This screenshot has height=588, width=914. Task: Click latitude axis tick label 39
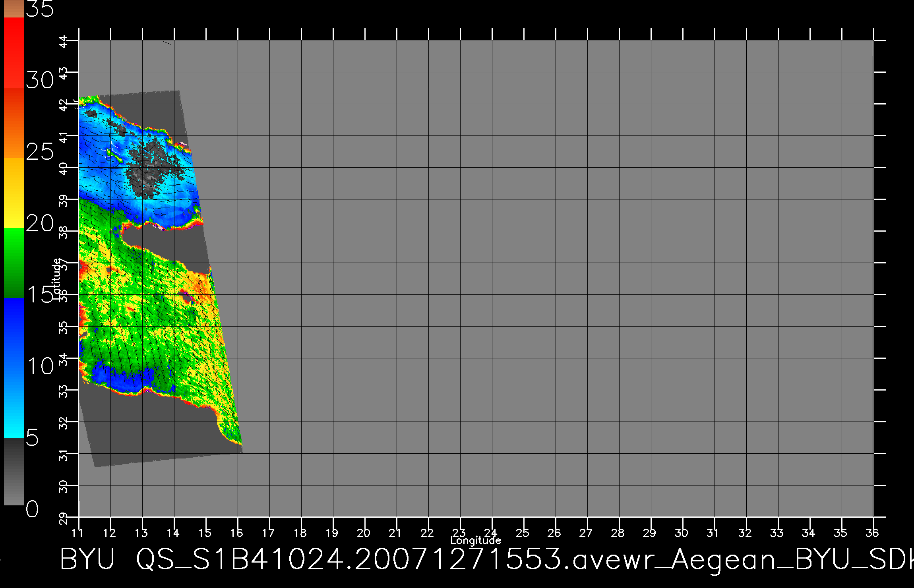coord(64,201)
